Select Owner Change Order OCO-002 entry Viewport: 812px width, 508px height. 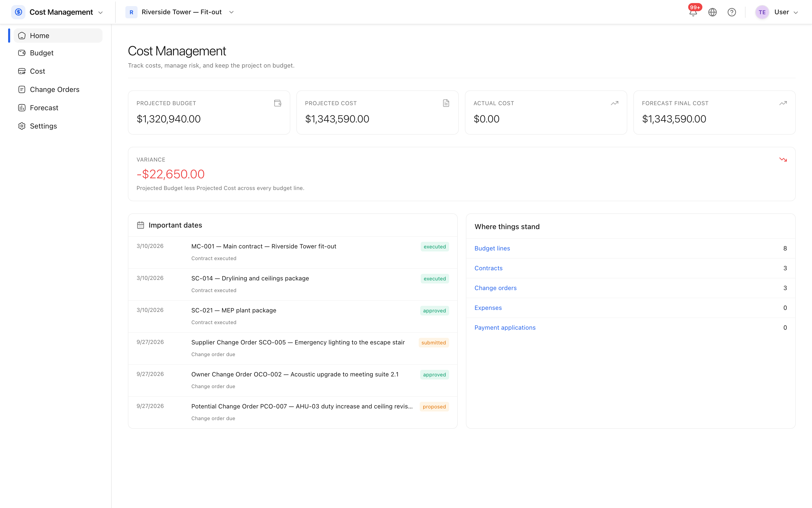click(295, 374)
